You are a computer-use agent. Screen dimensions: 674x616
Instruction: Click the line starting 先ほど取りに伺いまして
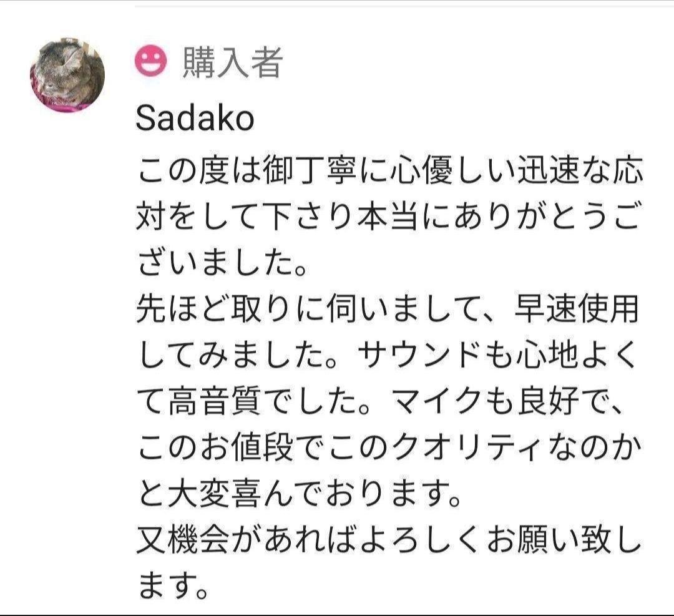point(389,310)
